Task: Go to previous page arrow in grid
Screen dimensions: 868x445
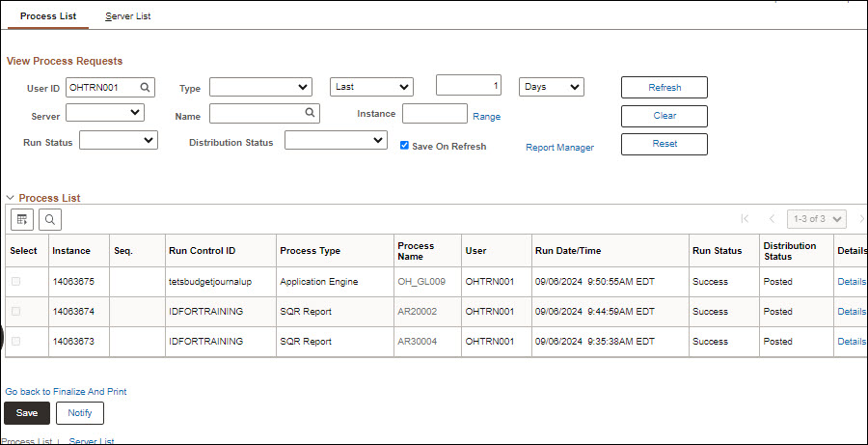Action: [772, 219]
